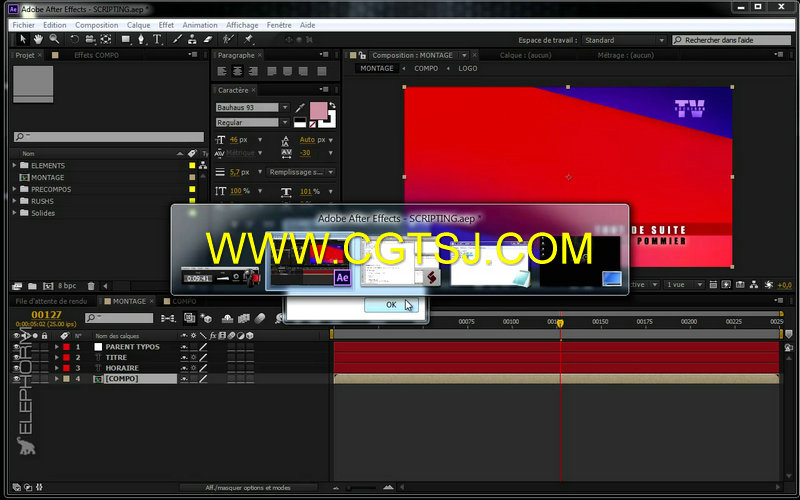Select the Selection arrow tool
The width and height of the screenshot is (800, 500).
coord(22,39)
